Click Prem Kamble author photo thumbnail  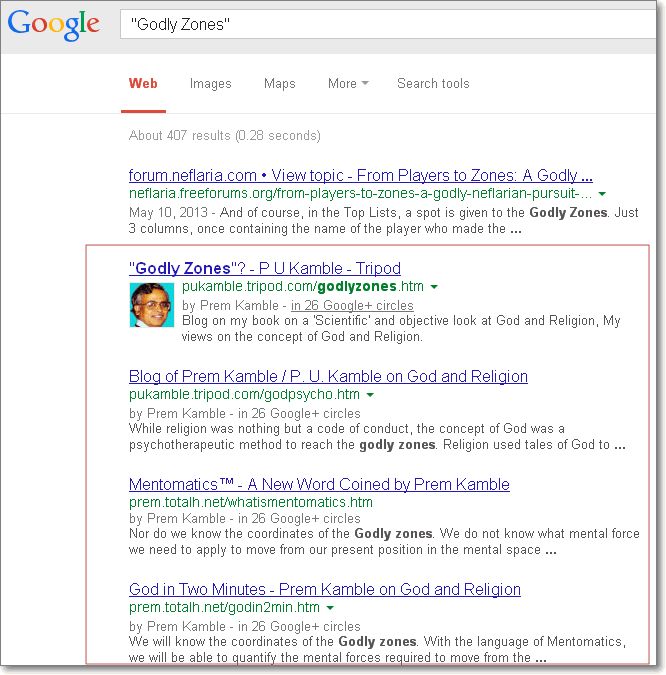point(151,305)
